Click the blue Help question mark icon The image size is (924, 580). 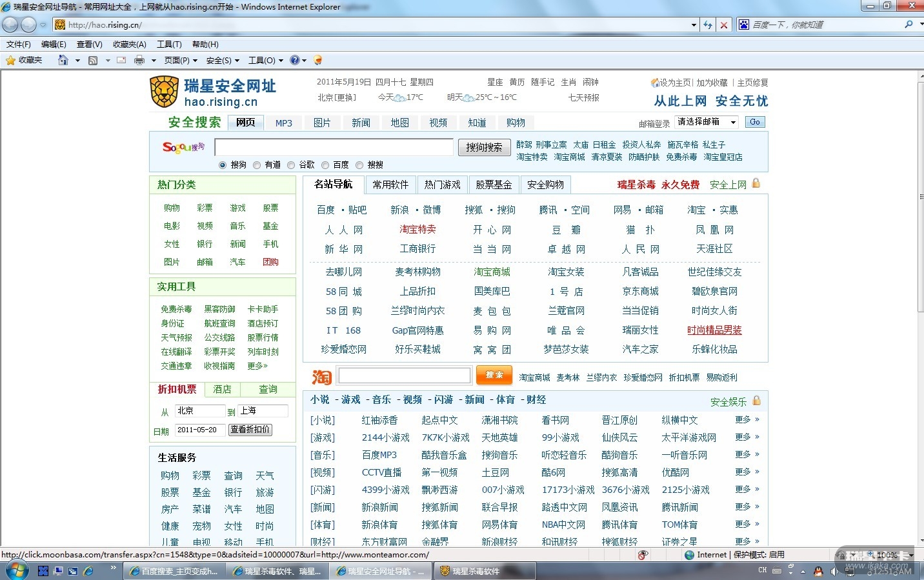294,60
